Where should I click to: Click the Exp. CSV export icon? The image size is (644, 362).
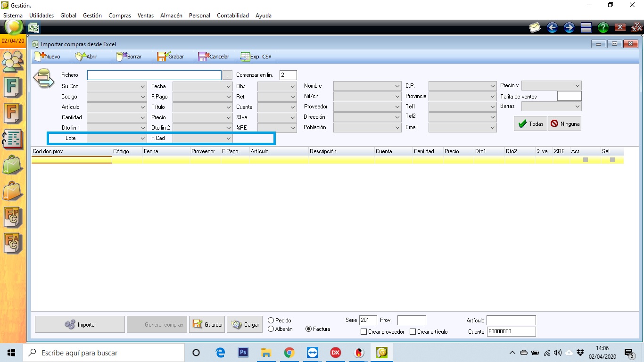[x=245, y=57]
